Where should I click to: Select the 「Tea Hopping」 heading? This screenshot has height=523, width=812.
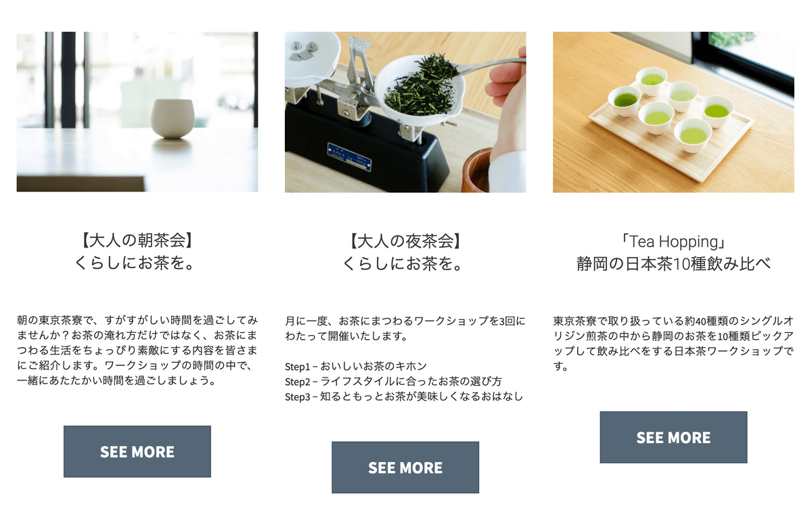coord(673,241)
